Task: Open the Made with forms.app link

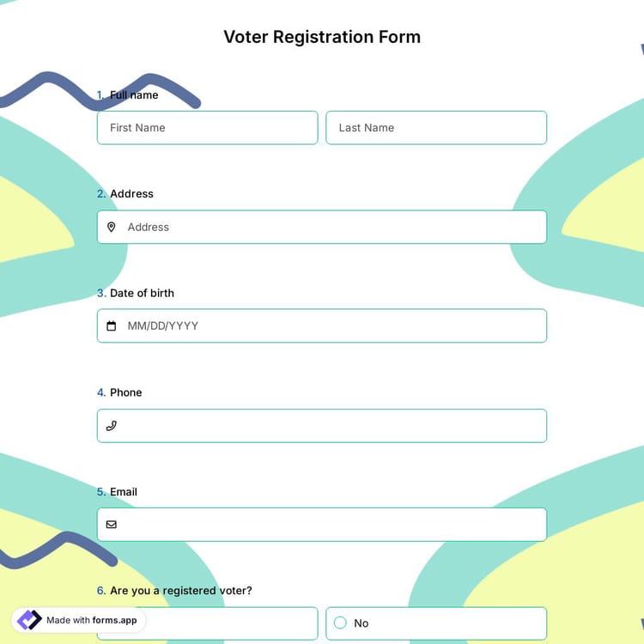Action: [91, 620]
